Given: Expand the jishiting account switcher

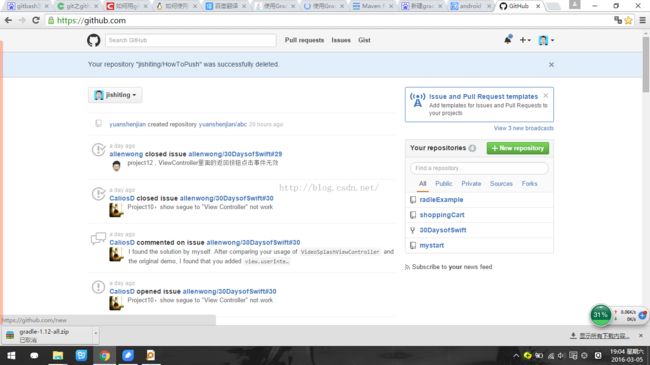Looking at the screenshot, I should tap(115, 95).
